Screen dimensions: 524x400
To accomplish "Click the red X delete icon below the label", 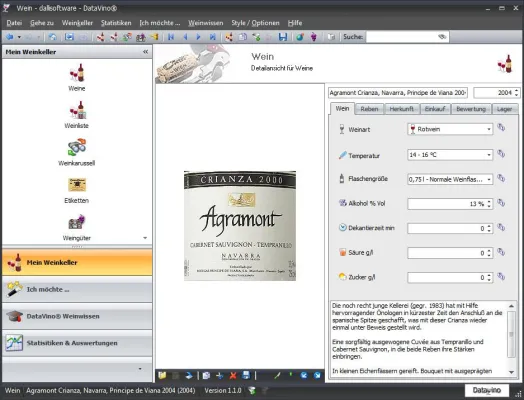I will (233, 376).
